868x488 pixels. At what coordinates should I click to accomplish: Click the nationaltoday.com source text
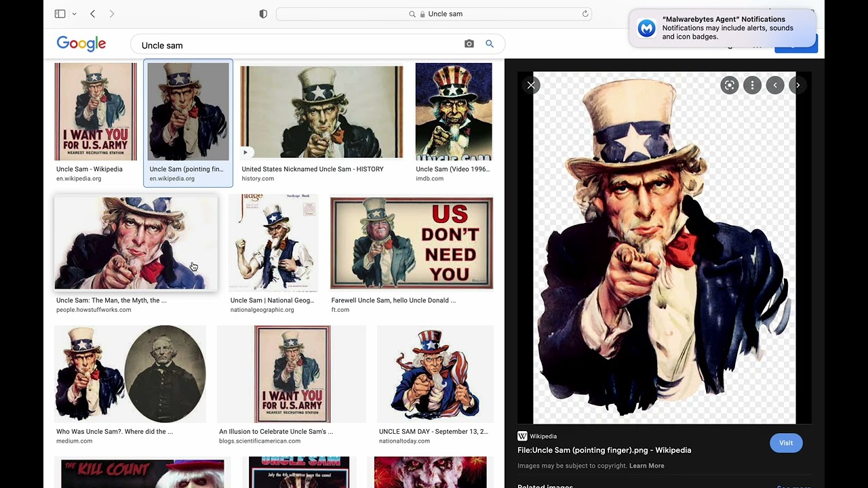point(404,441)
